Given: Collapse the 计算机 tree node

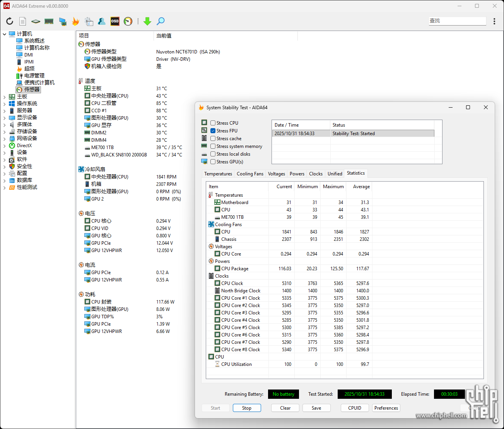Looking at the screenshot, I should point(4,34).
